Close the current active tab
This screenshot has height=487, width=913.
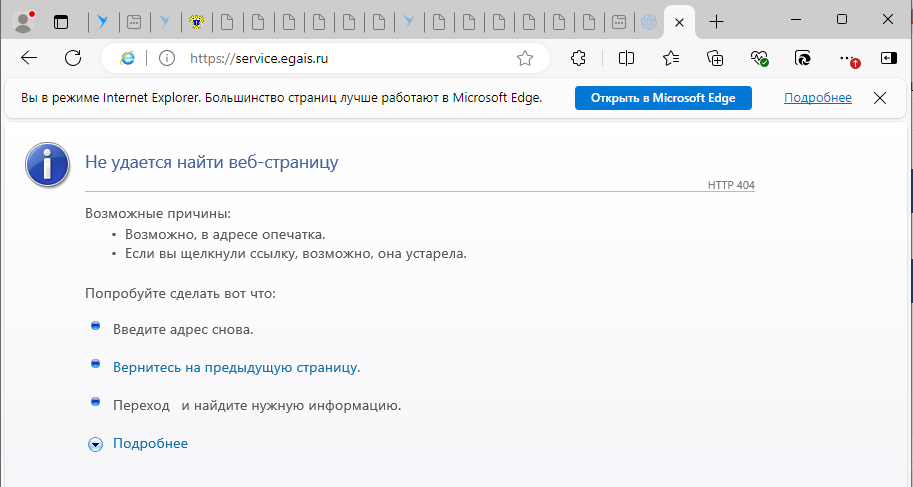(681, 21)
